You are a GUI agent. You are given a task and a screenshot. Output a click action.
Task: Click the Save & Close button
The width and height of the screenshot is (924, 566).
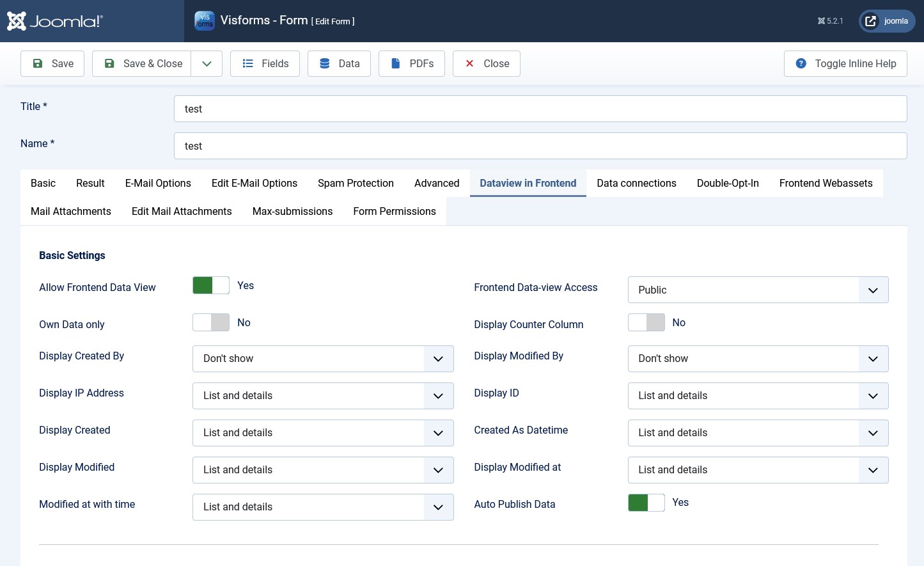point(142,63)
